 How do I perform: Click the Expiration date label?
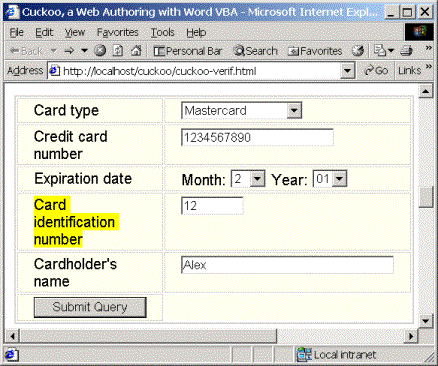(83, 179)
